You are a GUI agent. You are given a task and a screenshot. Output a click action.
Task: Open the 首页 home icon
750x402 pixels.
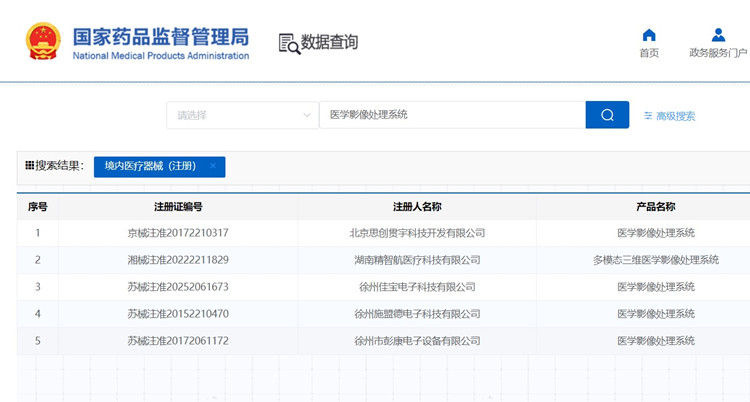click(x=649, y=35)
